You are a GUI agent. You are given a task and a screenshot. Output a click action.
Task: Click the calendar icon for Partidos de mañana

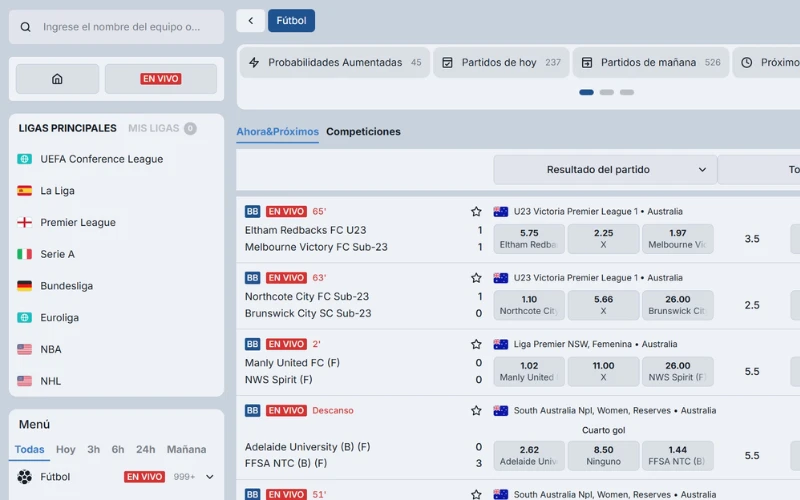click(587, 62)
